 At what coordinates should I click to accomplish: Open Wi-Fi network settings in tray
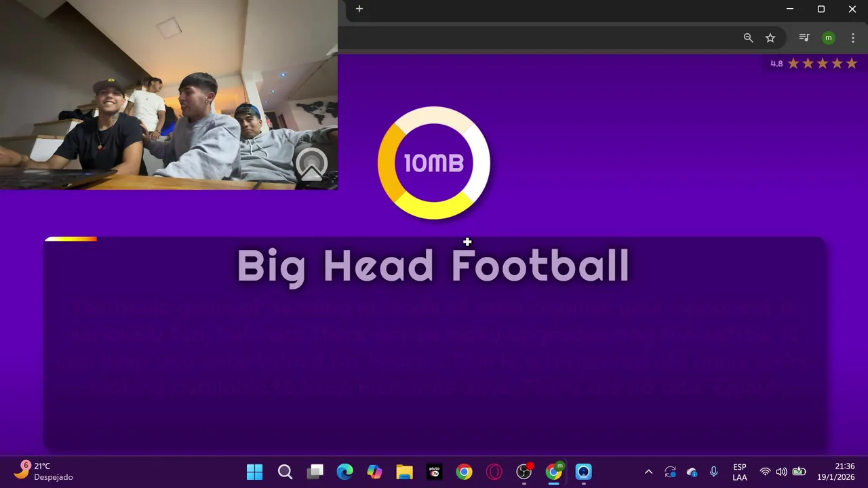tap(765, 472)
